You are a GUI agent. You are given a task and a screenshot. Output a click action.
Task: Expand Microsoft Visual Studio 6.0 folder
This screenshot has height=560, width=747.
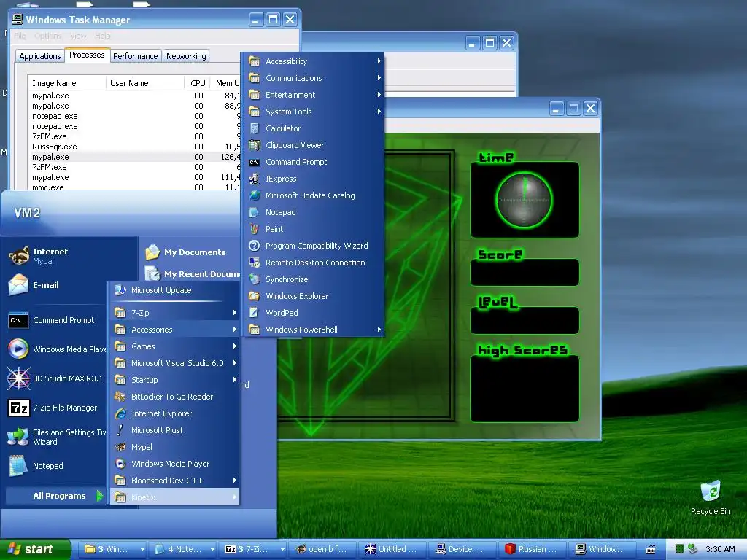click(175, 363)
